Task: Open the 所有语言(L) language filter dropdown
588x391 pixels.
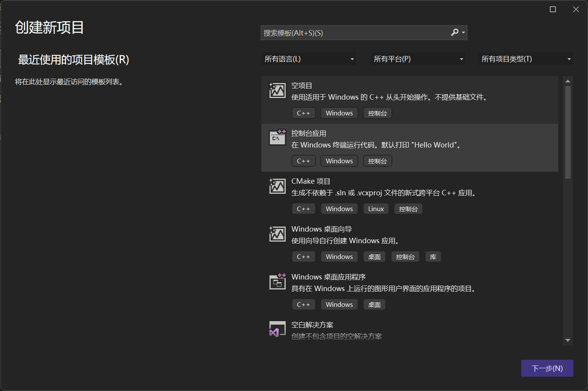Action: [308, 59]
